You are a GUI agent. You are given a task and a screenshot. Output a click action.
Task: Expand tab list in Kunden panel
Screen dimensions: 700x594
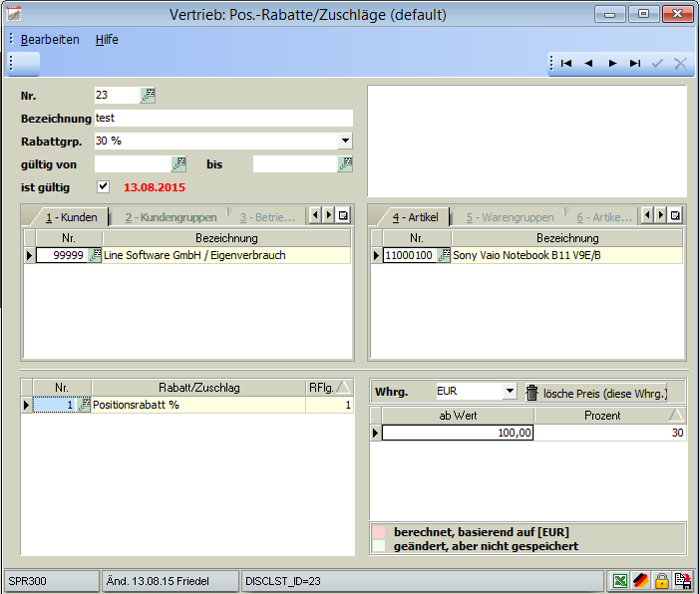(x=342, y=215)
